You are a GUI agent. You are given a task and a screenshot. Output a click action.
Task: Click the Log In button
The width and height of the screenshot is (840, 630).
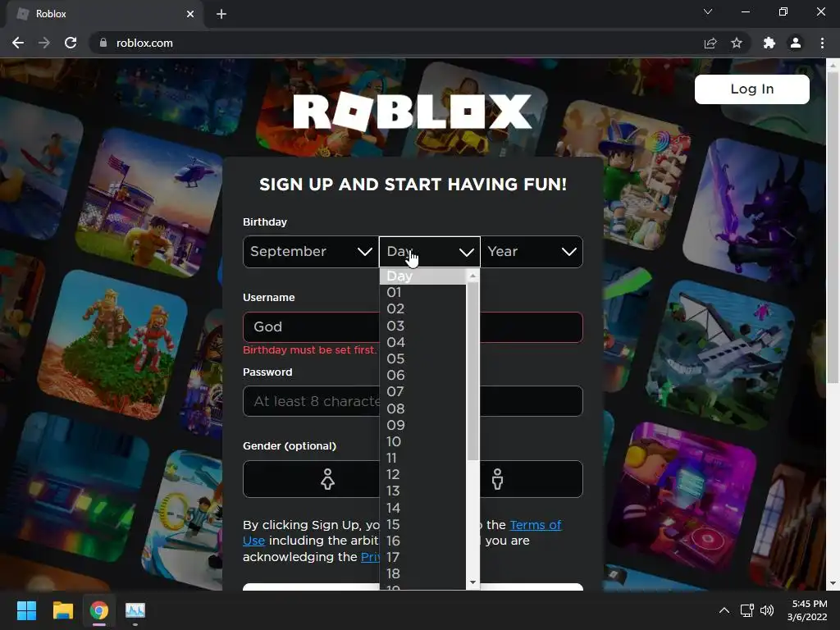tap(751, 89)
